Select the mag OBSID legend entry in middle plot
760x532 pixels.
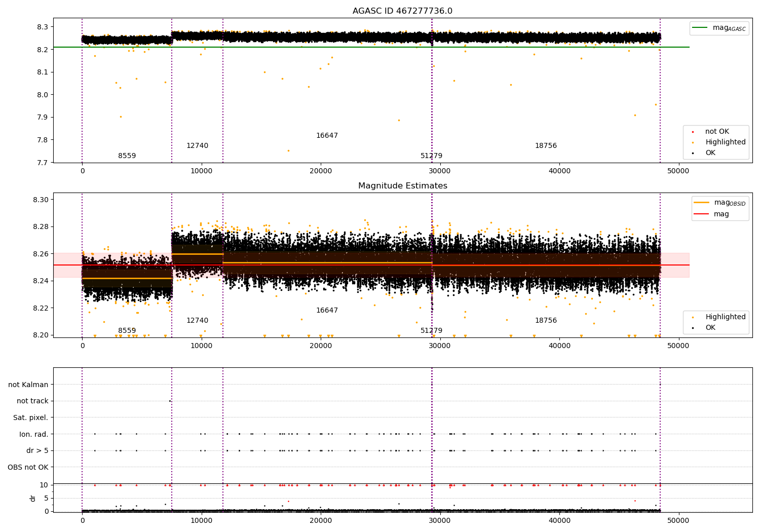coord(720,203)
